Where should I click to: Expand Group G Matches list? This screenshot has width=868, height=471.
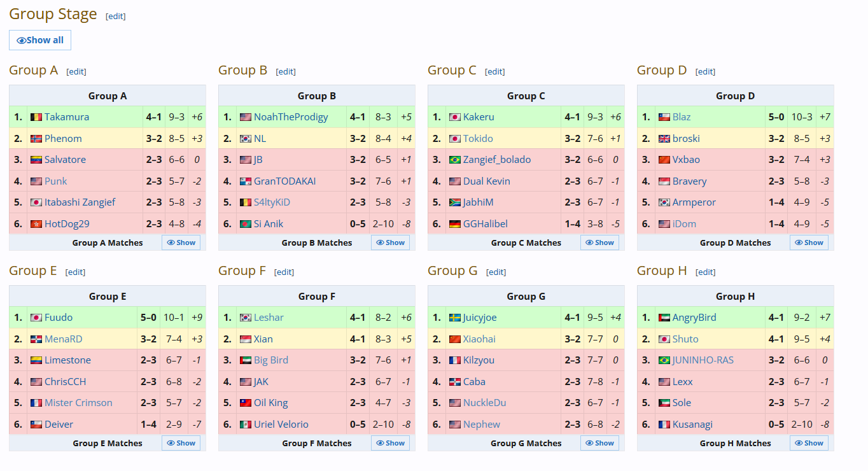coord(599,443)
